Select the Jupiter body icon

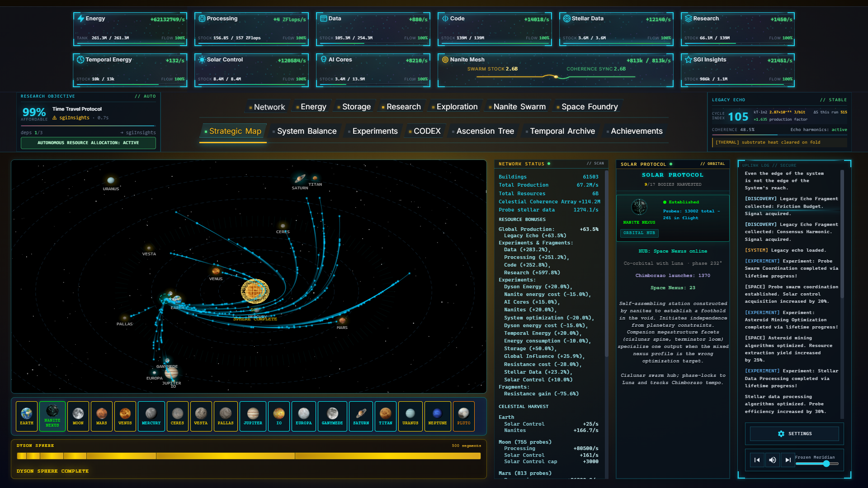click(253, 416)
